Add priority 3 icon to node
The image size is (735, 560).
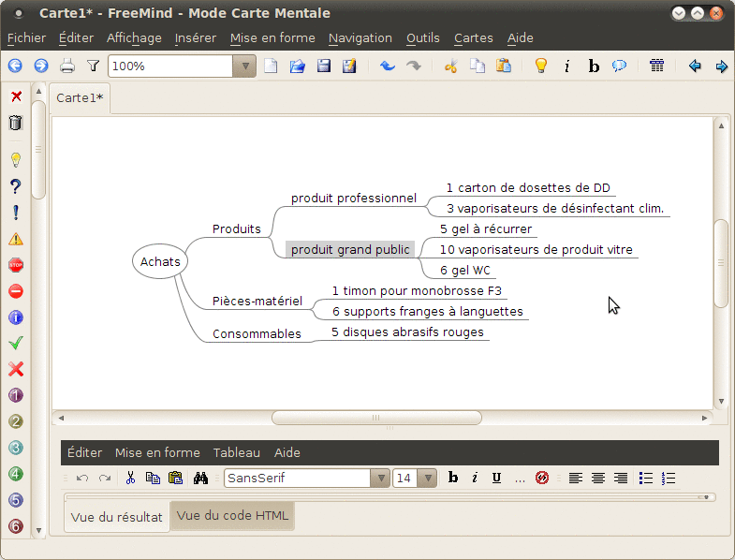tap(16, 448)
